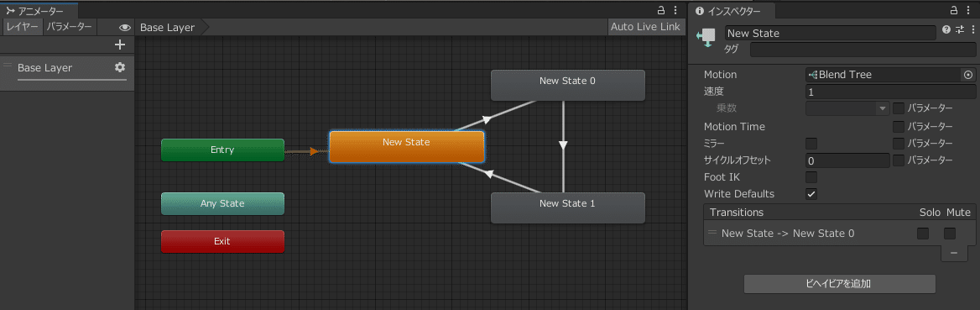Switch to the レイヤー tab
The image size is (980, 310).
(23, 27)
